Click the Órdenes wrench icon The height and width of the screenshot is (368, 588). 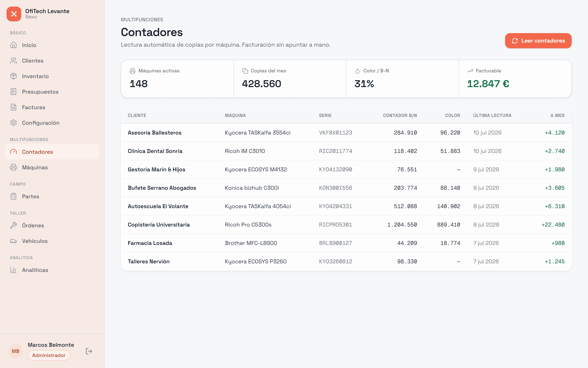pyautogui.click(x=14, y=225)
